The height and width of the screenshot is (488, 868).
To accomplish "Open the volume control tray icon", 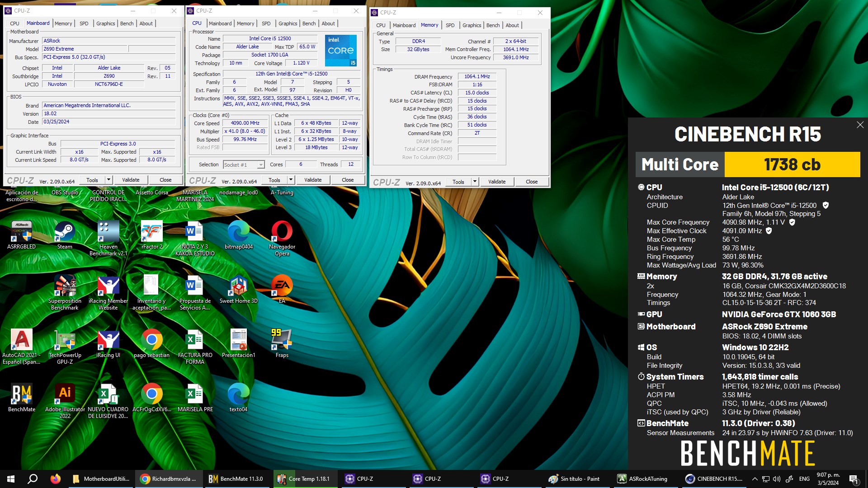I will (777, 479).
